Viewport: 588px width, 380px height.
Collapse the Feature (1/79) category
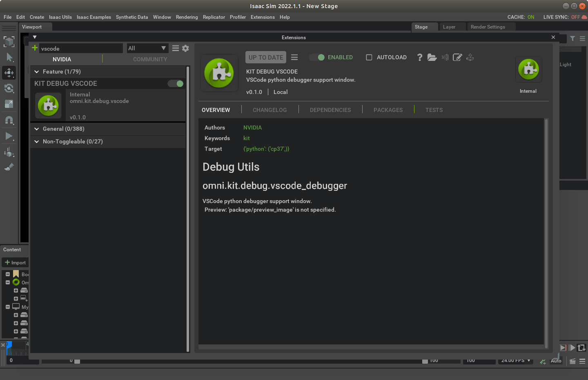pos(37,72)
